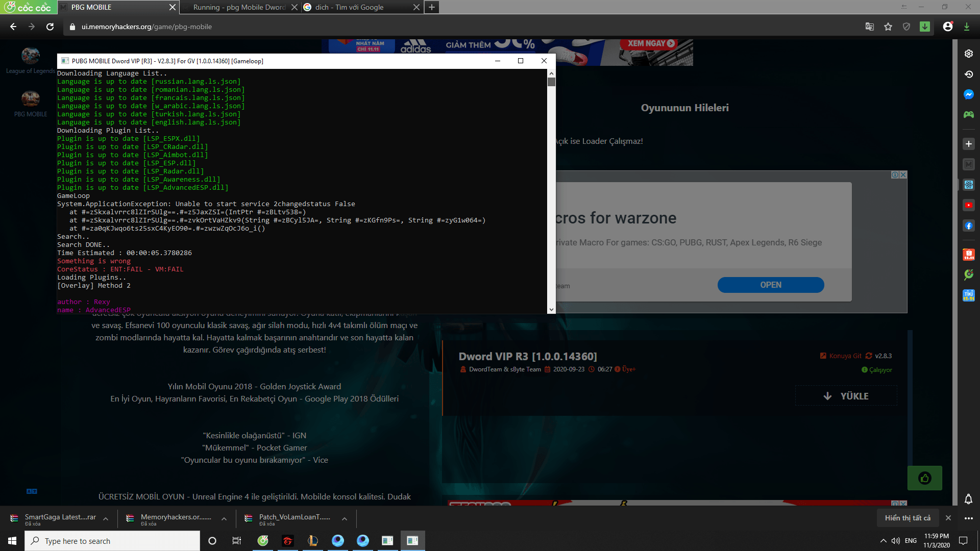The height and width of the screenshot is (551, 980).
Task: Expand options for Patch_VoLamLoanT download item
Action: pyautogui.click(x=345, y=519)
